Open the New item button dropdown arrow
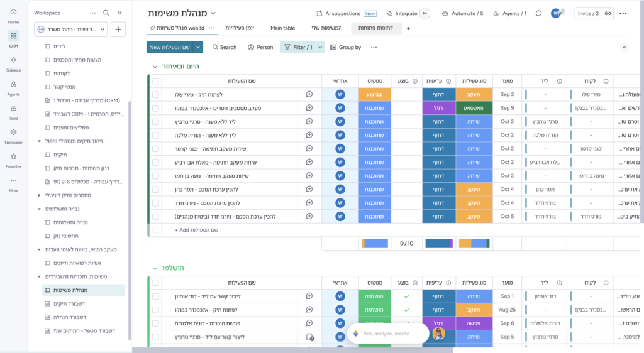The image size is (644, 353). pos(198,47)
